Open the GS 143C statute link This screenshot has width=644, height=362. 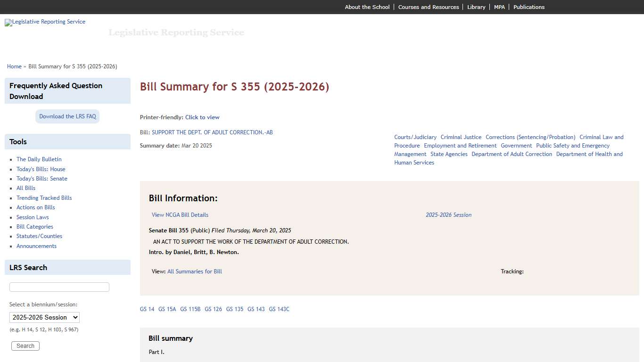[279, 309]
